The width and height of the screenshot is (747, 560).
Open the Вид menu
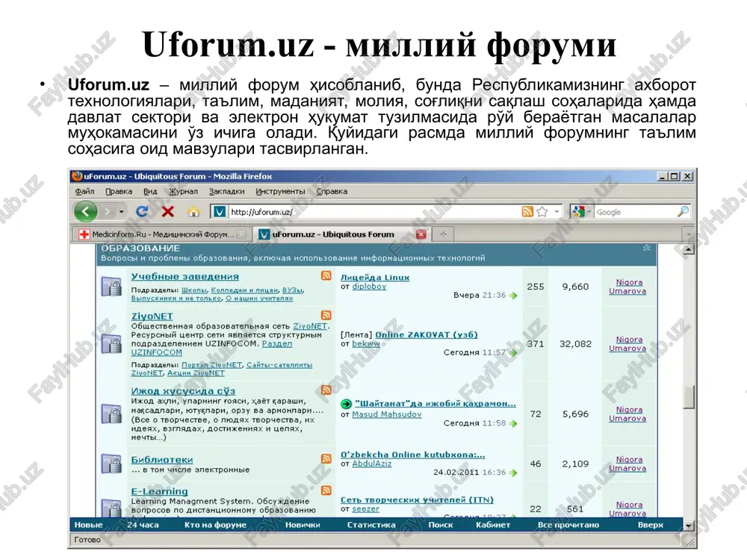tap(150, 191)
